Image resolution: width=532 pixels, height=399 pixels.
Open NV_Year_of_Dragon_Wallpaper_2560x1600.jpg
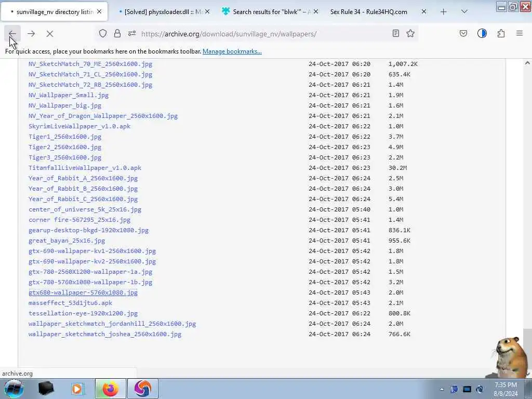tap(103, 116)
